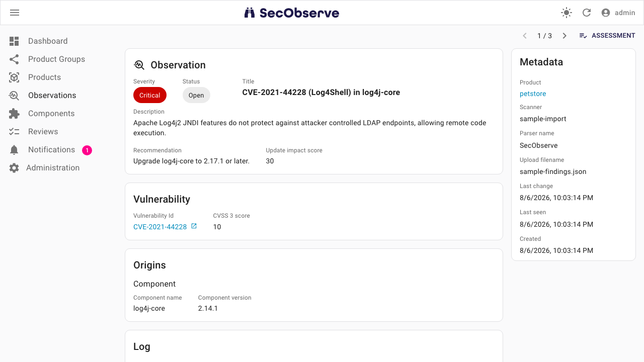
Task: Open the Components puzzle icon
Action: point(14,114)
